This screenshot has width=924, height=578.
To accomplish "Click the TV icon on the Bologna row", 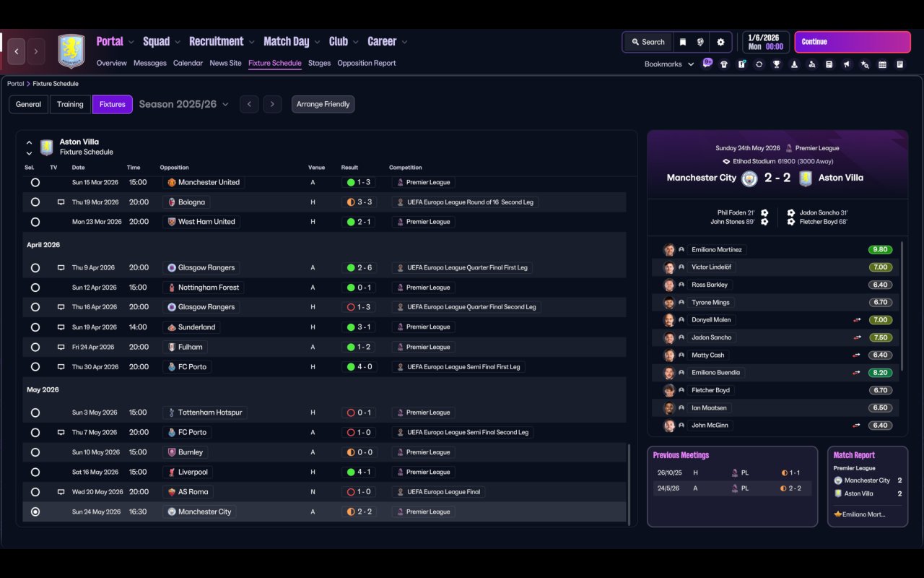I will pos(61,202).
